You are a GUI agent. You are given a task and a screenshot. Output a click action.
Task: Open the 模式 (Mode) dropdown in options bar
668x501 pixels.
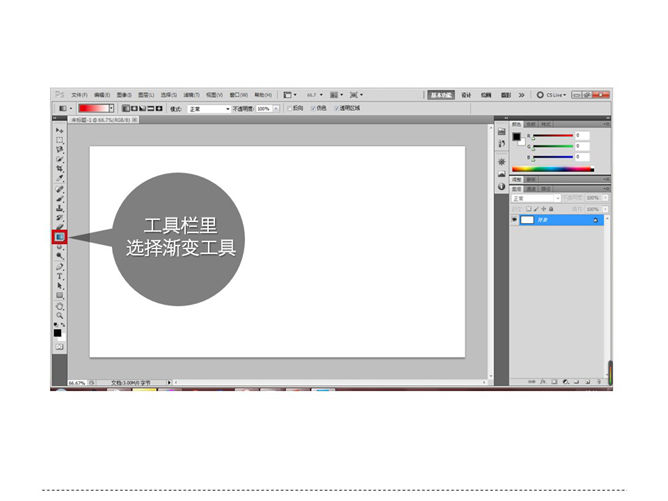(x=208, y=108)
